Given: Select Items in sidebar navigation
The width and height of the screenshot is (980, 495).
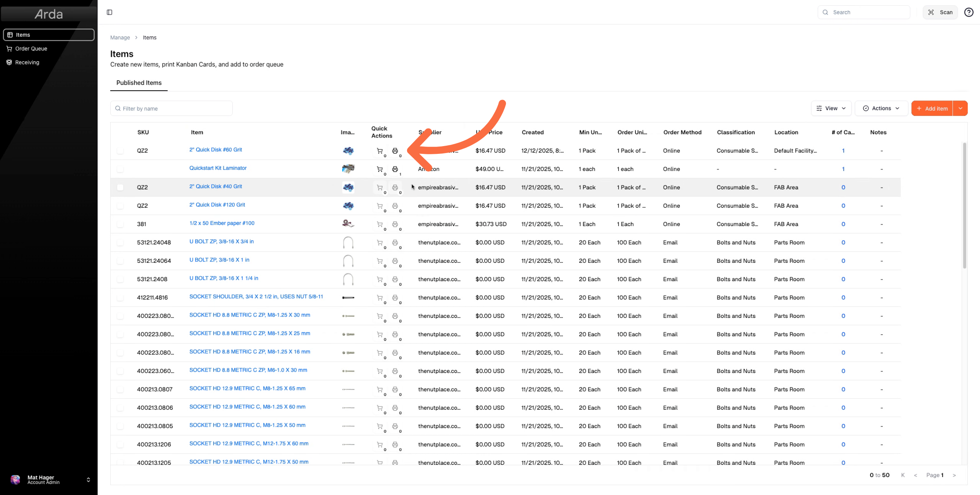Looking at the screenshot, I should pyautogui.click(x=49, y=35).
